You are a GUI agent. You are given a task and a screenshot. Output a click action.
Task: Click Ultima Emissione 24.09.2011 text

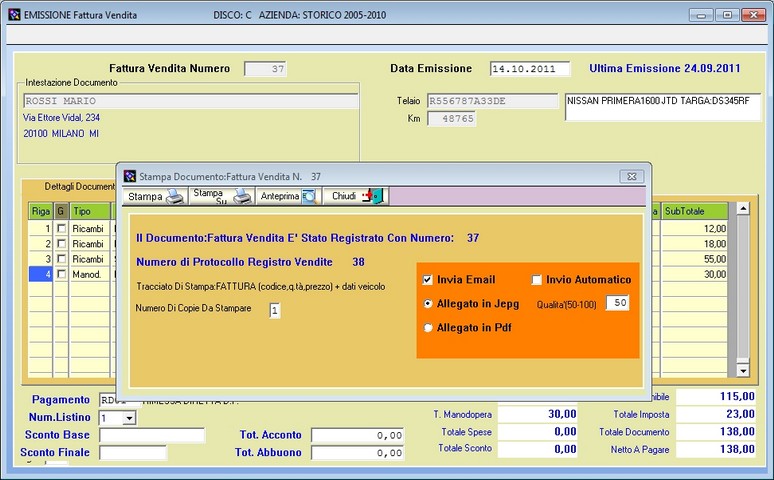pos(664,69)
